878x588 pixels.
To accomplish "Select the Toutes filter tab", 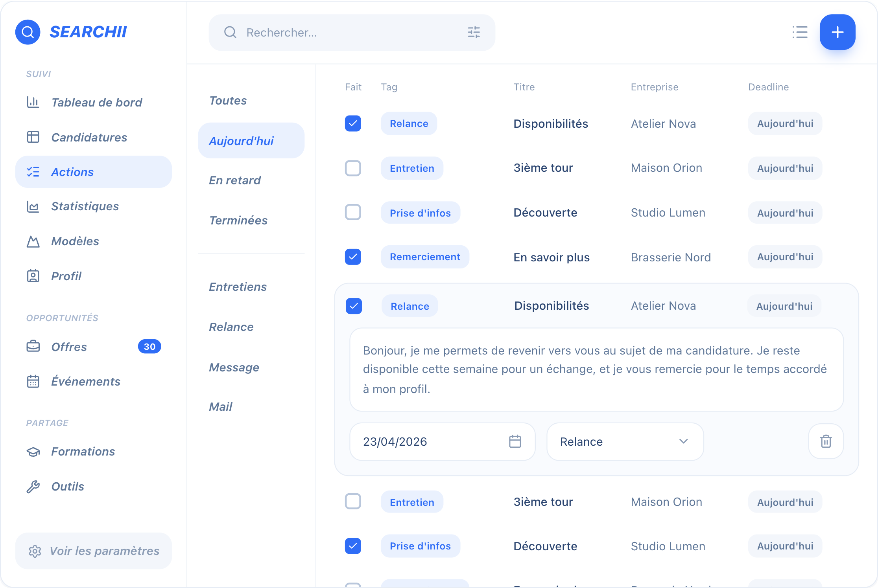I will [x=228, y=101].
